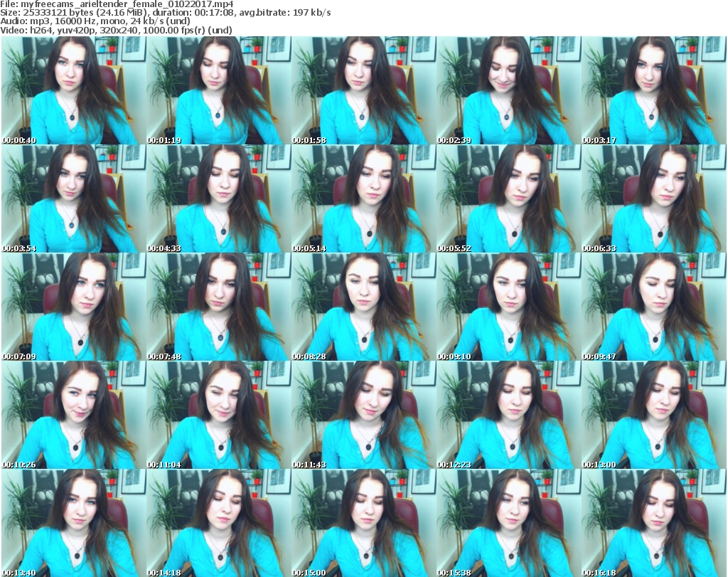Click the 00:15:00 video frame
728x577 pixels.
pyautogui.click(x=363, y=523)
